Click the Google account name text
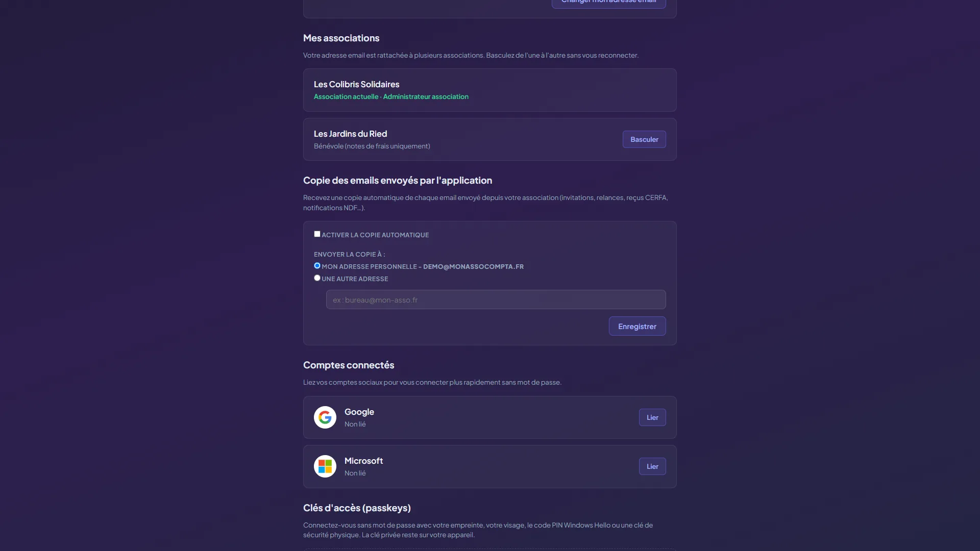Image resolution: width=980 pixels, height=551 pixels. (x=359, y=412)
